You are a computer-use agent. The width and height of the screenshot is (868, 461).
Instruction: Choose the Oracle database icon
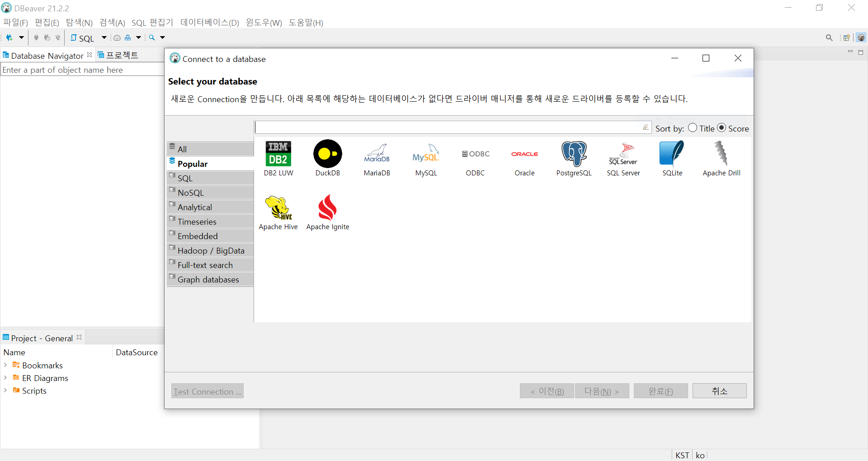click(525, 154)
